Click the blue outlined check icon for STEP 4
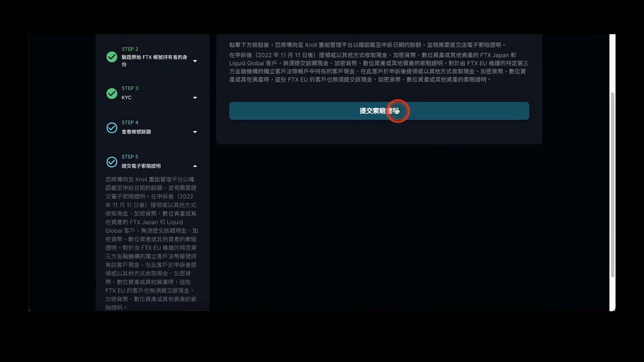Screen dimensions: 644x362 (x=112, y=128)
